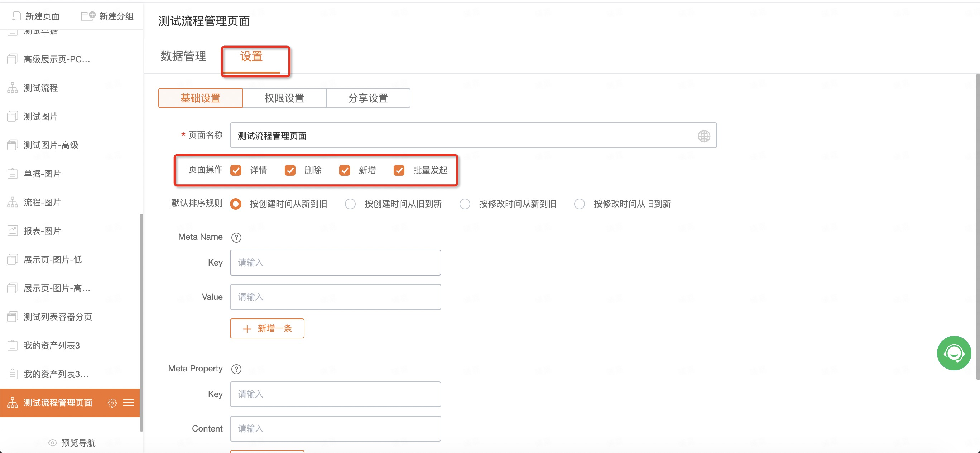Uncheck the 详情 checkbox
The width and height of the screenshot is (980, 453).
click(x=236, y=170)
